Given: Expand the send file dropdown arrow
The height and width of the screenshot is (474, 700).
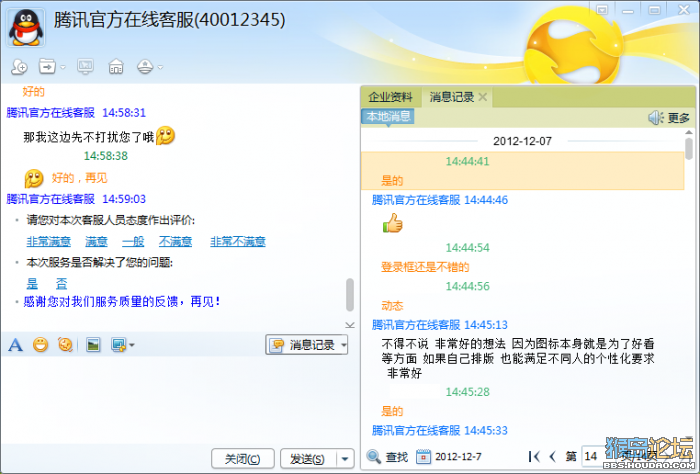Looking at the screenshot, I should click(63, 67).
